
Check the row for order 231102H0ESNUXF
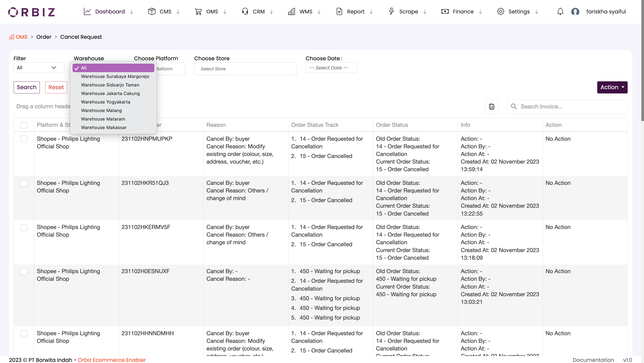coord(24,272)
